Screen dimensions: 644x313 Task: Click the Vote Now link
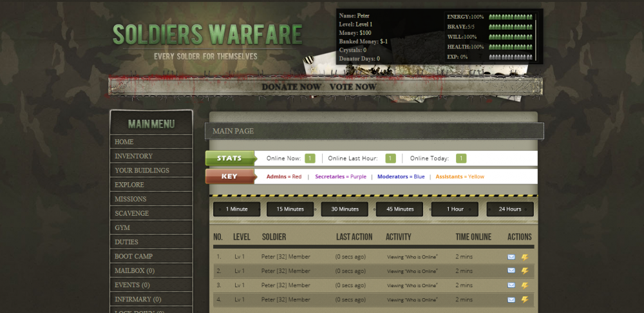(353, 87)
